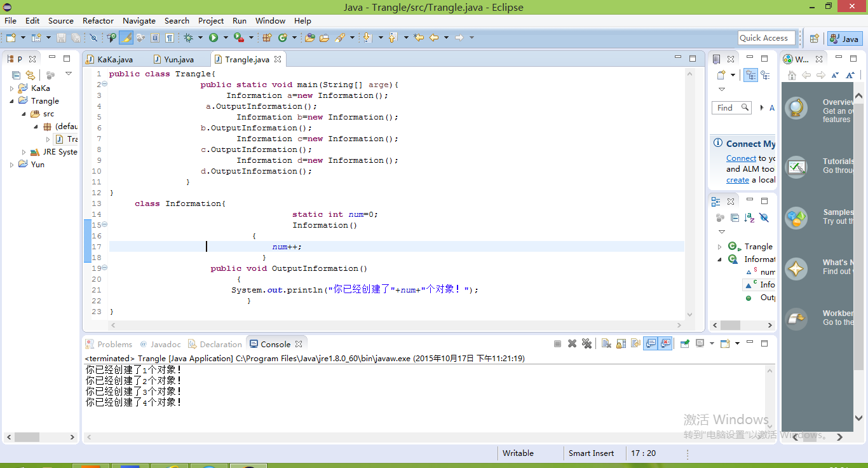The height and width of the screenshot is (468, 868).
Task: Open the Refactor menu
Action: pyautogui.click(x=98, y=20)
